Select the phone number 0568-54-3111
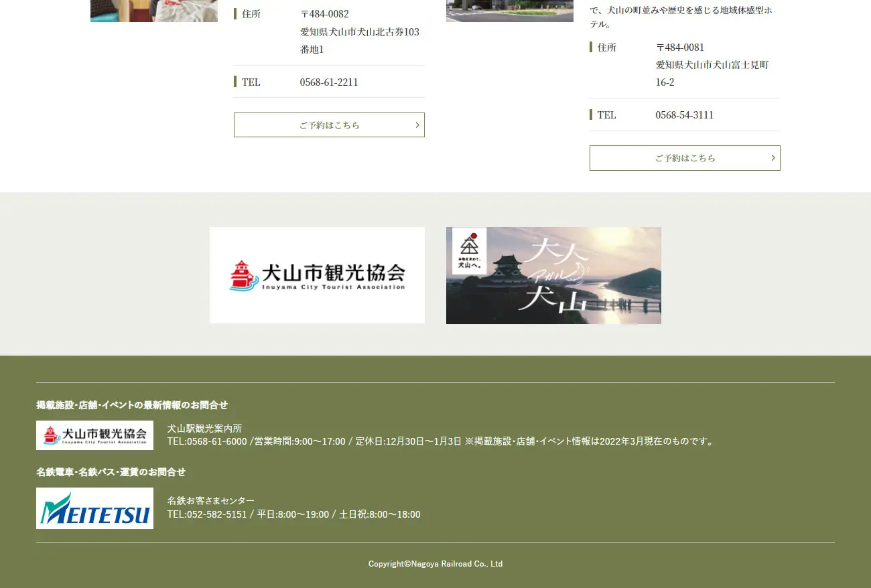This screenshot has height=588, width=871. tap(685, 115)
